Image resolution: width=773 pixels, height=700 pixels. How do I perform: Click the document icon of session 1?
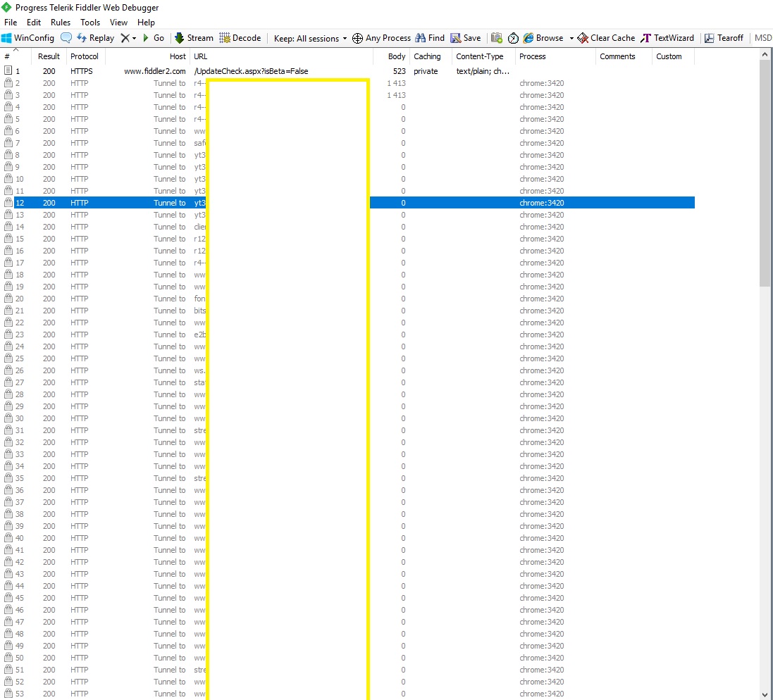click(8, 70)
